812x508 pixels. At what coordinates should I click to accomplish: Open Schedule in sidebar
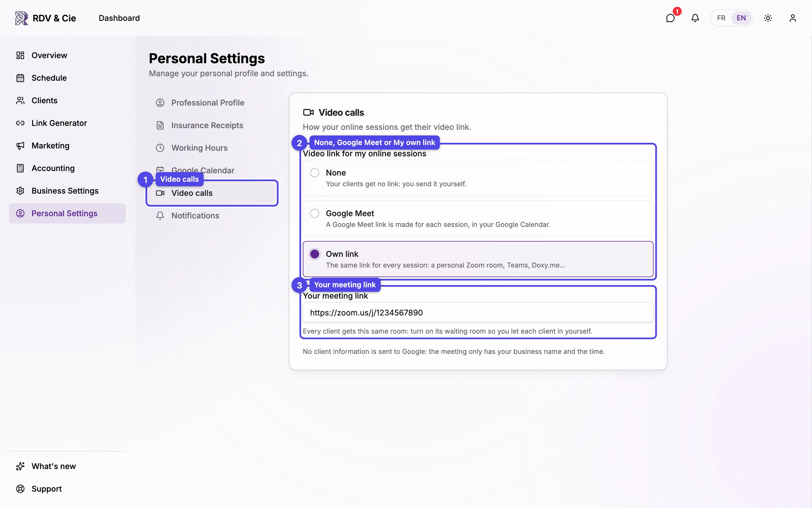[x=67, y=78]
